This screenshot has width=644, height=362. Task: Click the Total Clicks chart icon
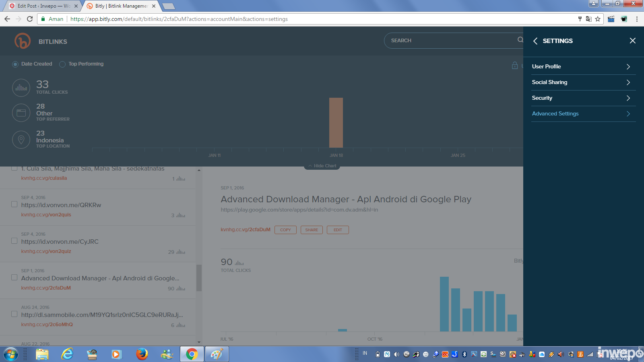point(21,87)
